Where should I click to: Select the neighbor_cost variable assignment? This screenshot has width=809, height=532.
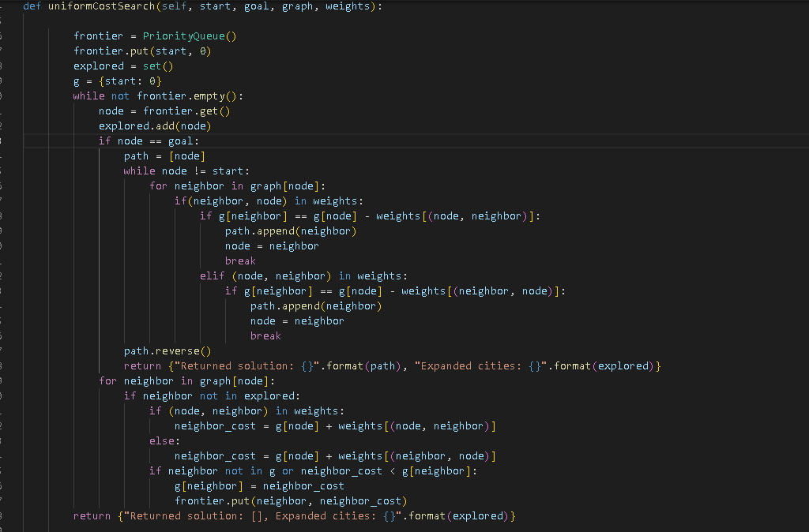tap(213, 425)
